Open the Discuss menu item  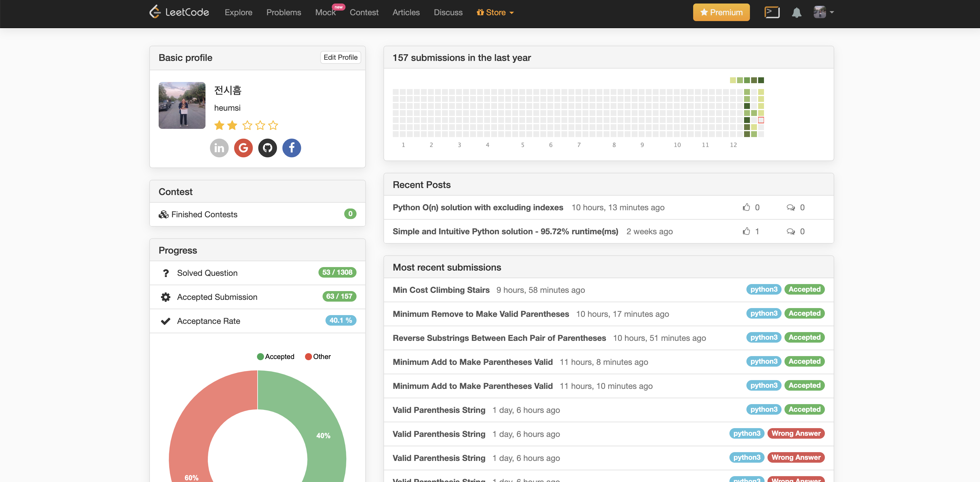pos(448,13)
